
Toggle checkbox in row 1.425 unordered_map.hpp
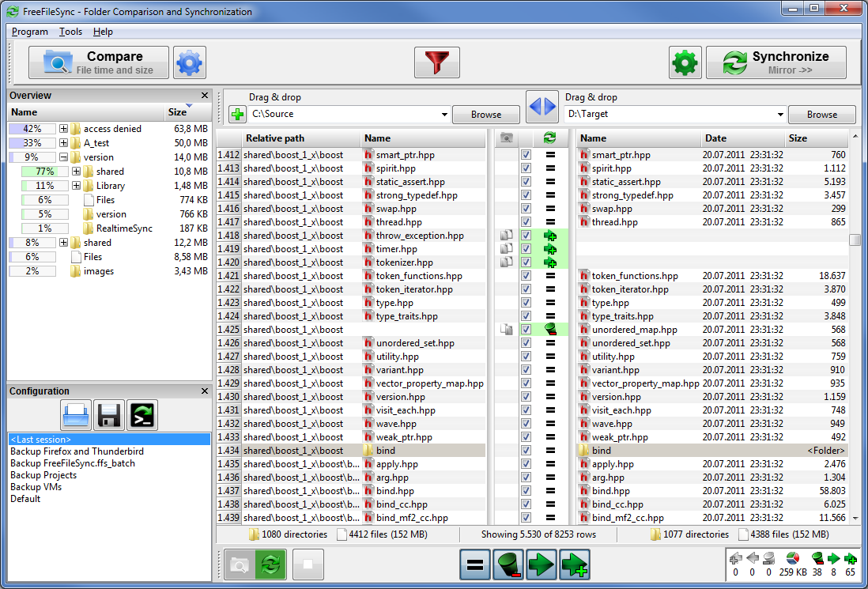pyautogui.click(x=526, y=330)
